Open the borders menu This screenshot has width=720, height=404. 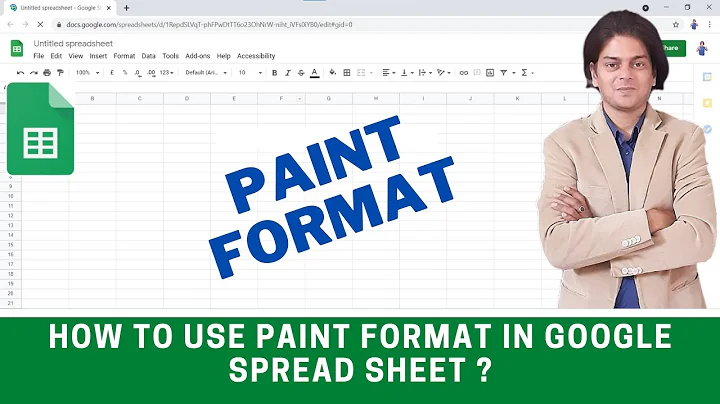click(x=347, y=73)
